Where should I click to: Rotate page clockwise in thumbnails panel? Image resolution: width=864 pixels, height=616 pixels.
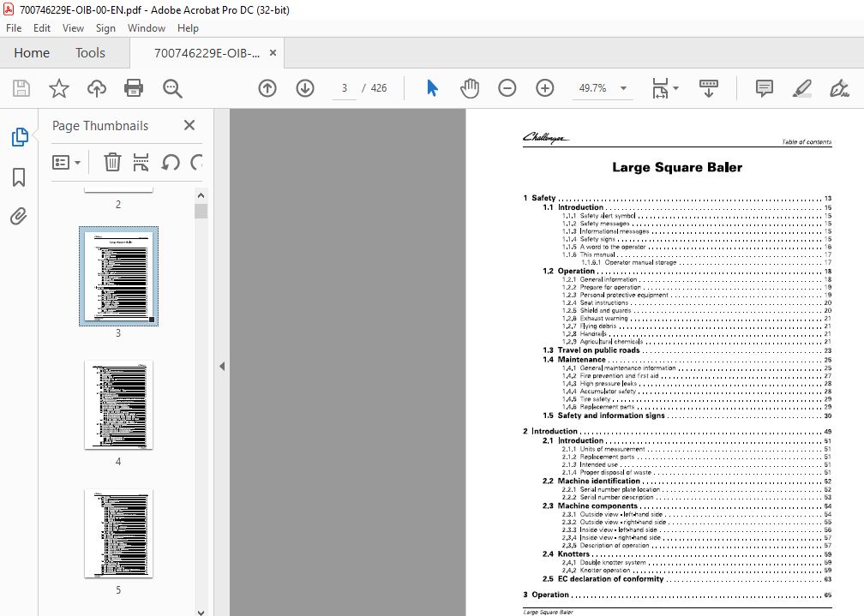tap(196, 162)
